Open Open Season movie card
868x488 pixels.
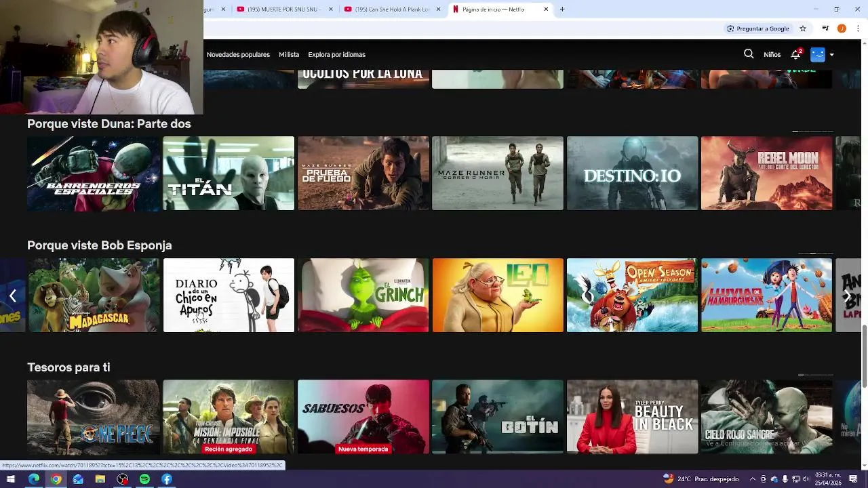[x=632, y=296]
